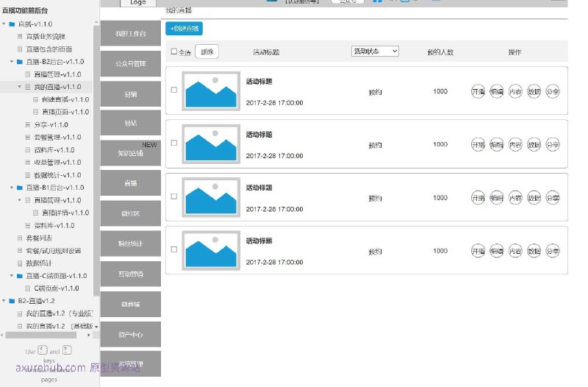Tick the checkbox of the fourth activity row
The height and width of the screenshot is (387, 588).
pos(174,249)
